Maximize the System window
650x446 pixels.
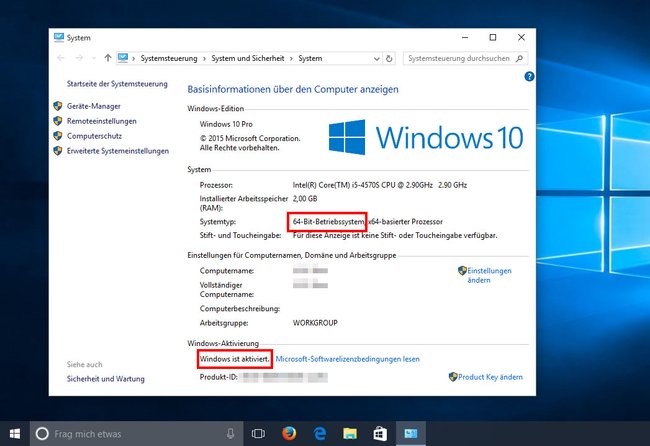[x=492, y=37]
